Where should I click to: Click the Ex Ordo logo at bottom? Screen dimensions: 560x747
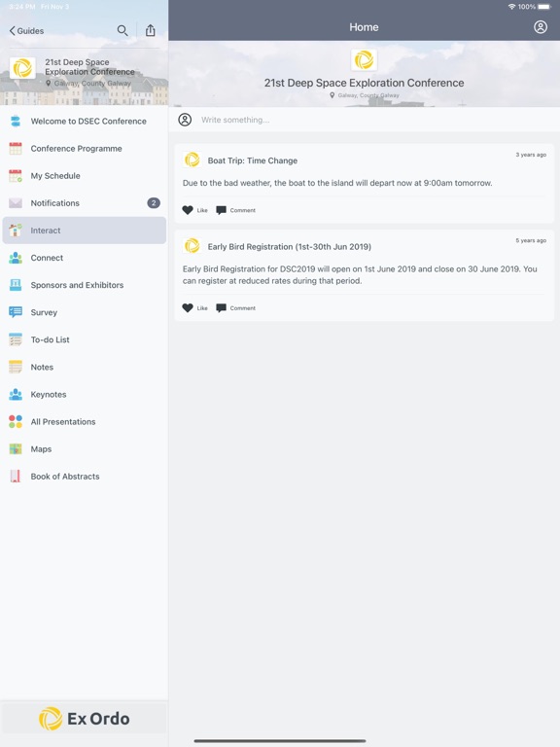point(85,719)
